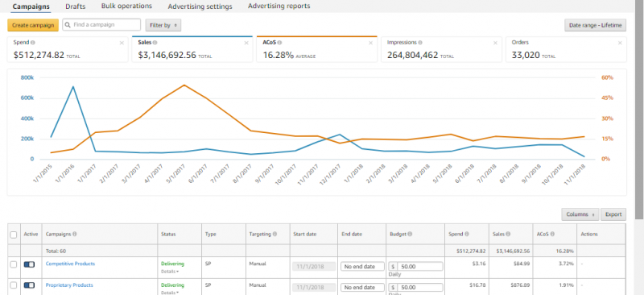Open the Proprietary Products campaign link
644x295 pixels.
[x=69, y=285]
